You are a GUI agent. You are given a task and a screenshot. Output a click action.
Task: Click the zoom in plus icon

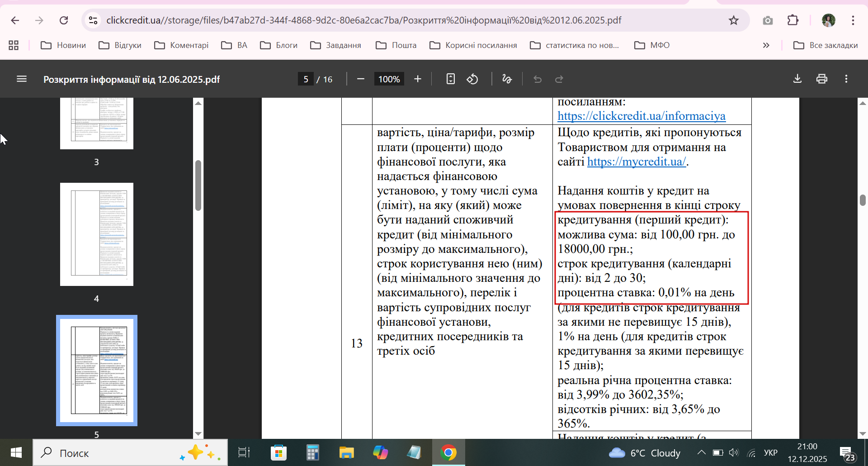(x=418, y=79)
